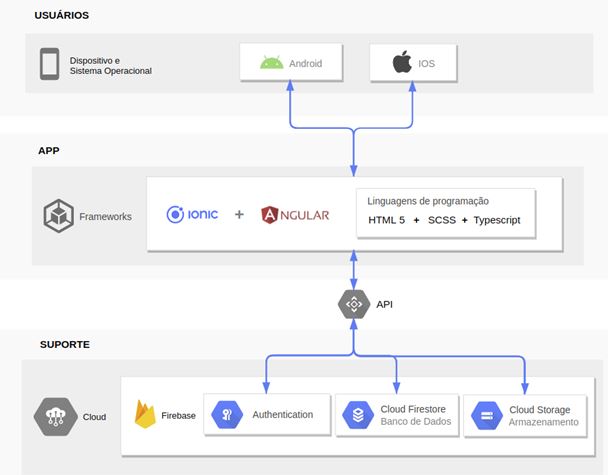Click the 'SCSS' text

point(442,220)
